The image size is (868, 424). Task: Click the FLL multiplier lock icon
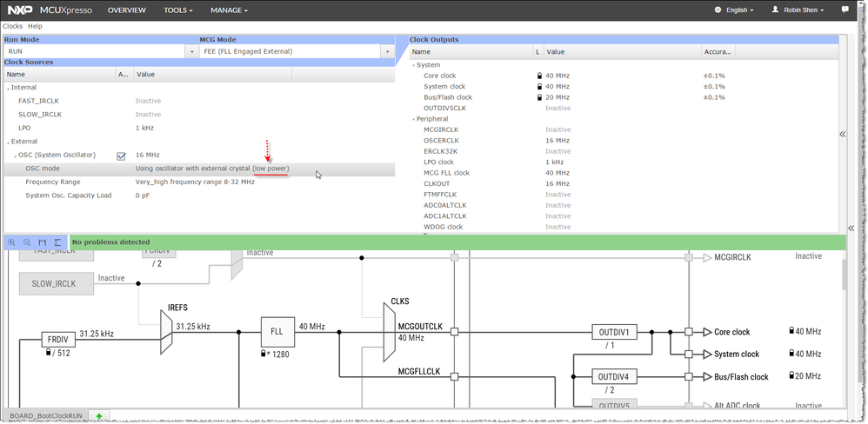264,354
